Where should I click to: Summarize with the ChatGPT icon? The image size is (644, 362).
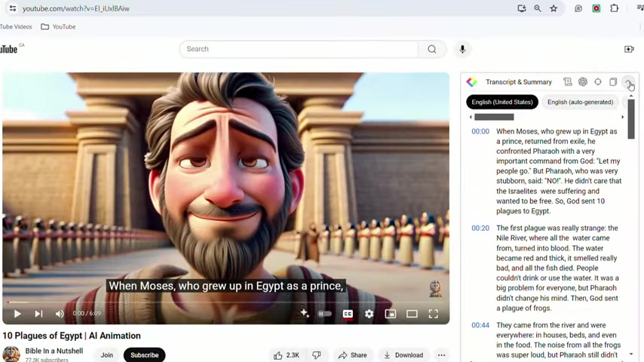pyautogui.click(x=583, y=81)
